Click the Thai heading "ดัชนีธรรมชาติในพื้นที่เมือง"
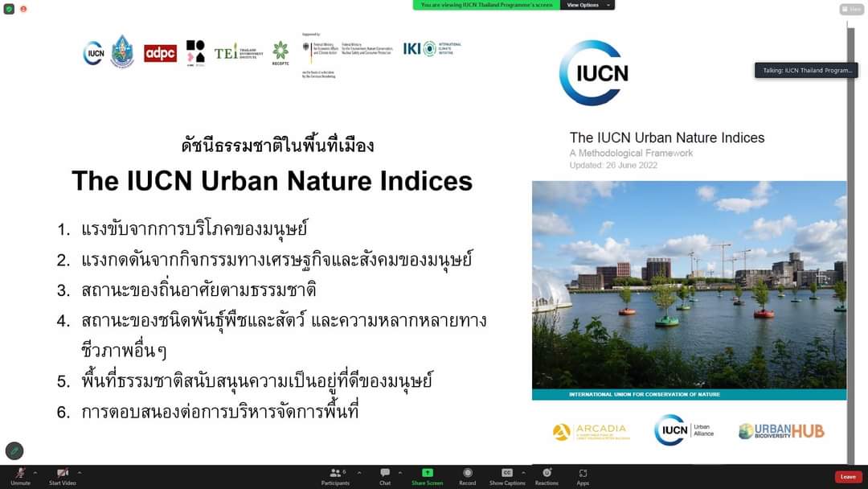Viewport: 868px width, 489px height. (278, 145)
